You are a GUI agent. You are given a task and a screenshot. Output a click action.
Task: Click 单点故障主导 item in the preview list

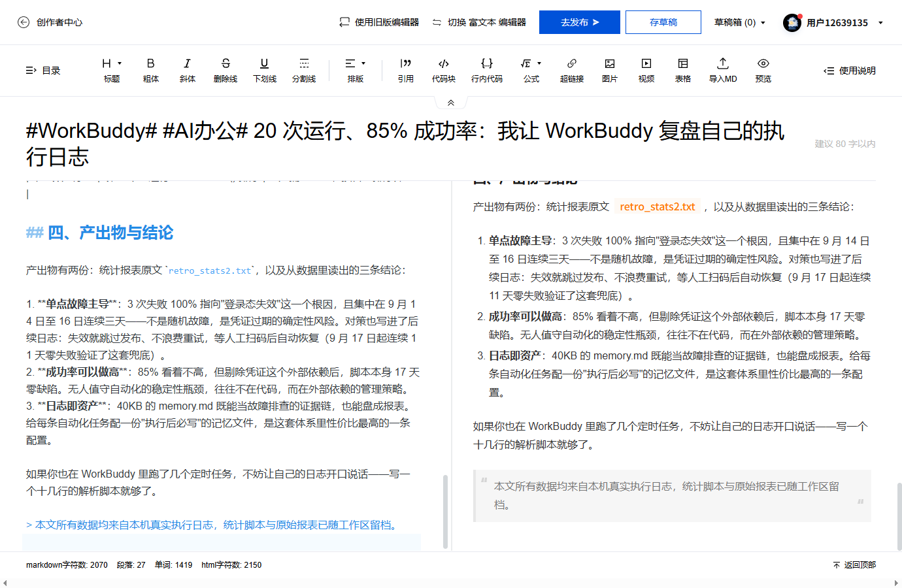[x=520, y=240]
